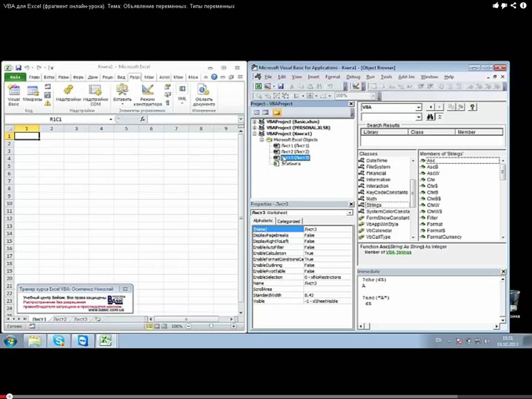The width and height of the screenshot is (532, 399).
Task: Open the VBA library dropdown
Action: pyautogui.click(x=419, y=107)
